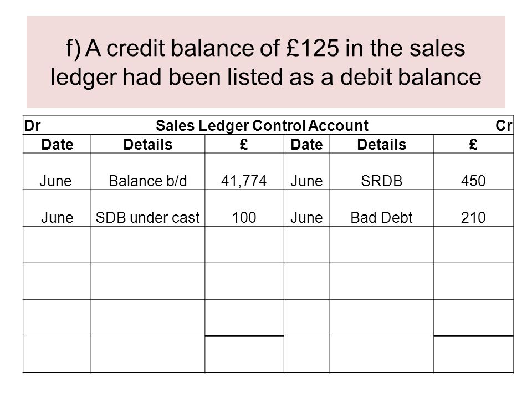Click the debit-side £ column header

pyautogui.click(x=244, y=144)
